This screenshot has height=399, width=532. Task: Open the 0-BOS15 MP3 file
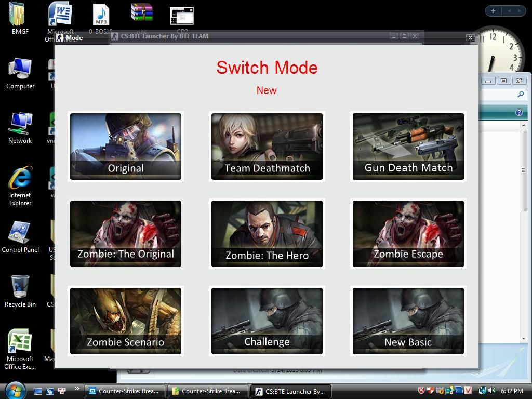101,19
